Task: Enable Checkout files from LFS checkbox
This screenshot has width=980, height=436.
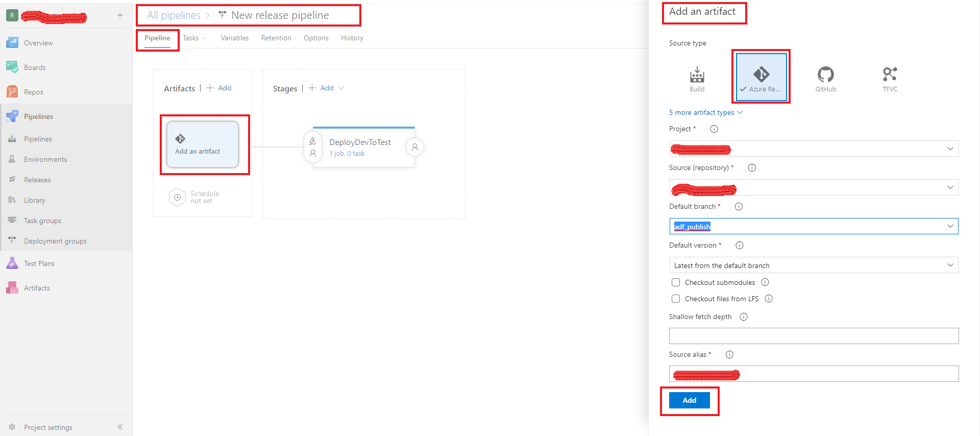Action: (676, 299)
